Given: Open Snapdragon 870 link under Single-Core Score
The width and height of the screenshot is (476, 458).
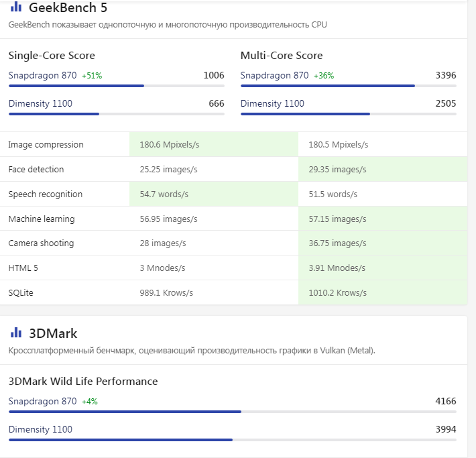Looking at the screenshot, I should [x=42, y=75].
